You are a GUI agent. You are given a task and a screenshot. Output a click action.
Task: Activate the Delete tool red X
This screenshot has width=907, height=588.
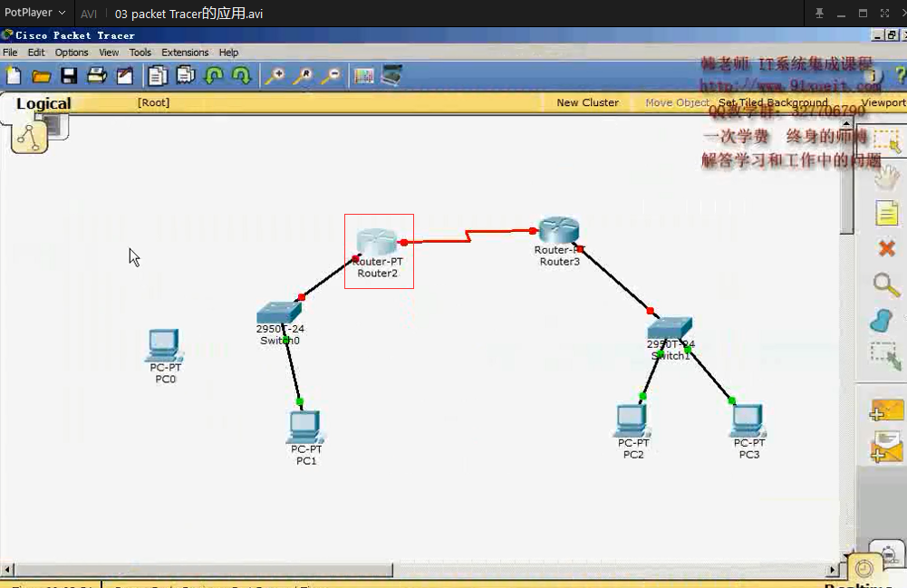(887, 249)
